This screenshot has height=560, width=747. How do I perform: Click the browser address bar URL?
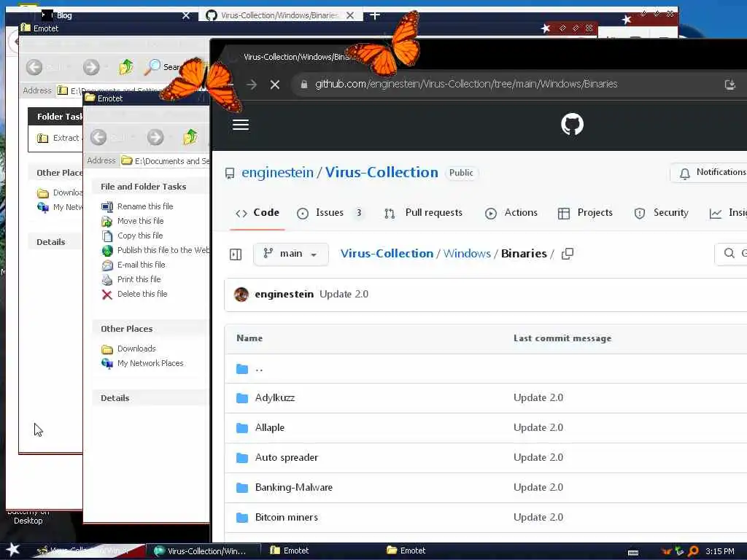click(466, 85)
